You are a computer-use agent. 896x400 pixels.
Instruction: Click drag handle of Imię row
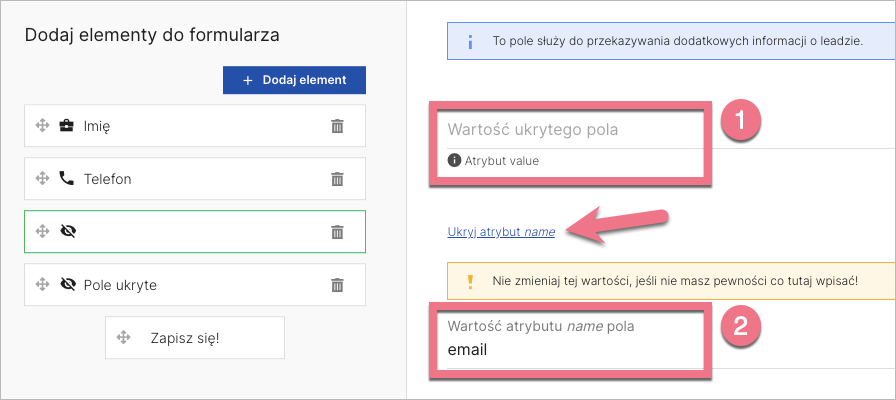coord(42,126)
